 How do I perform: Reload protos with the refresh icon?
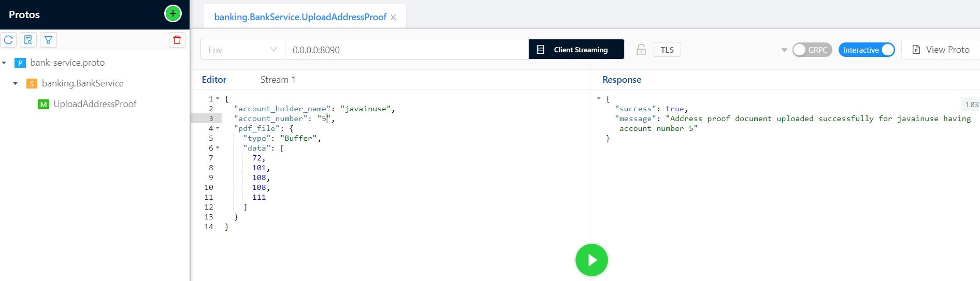click(9, 40)
